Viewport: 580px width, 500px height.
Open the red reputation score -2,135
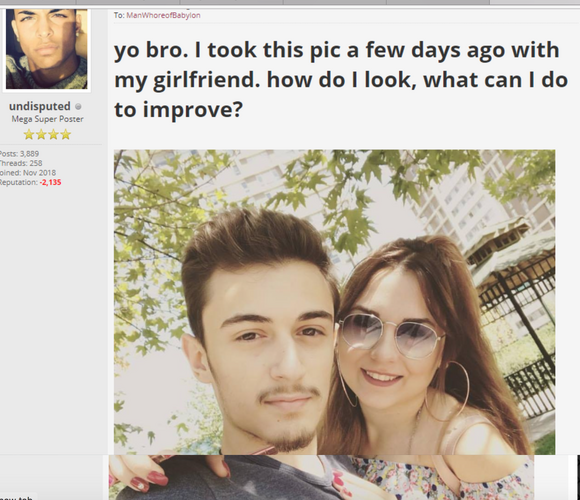[x=50, y=182]
